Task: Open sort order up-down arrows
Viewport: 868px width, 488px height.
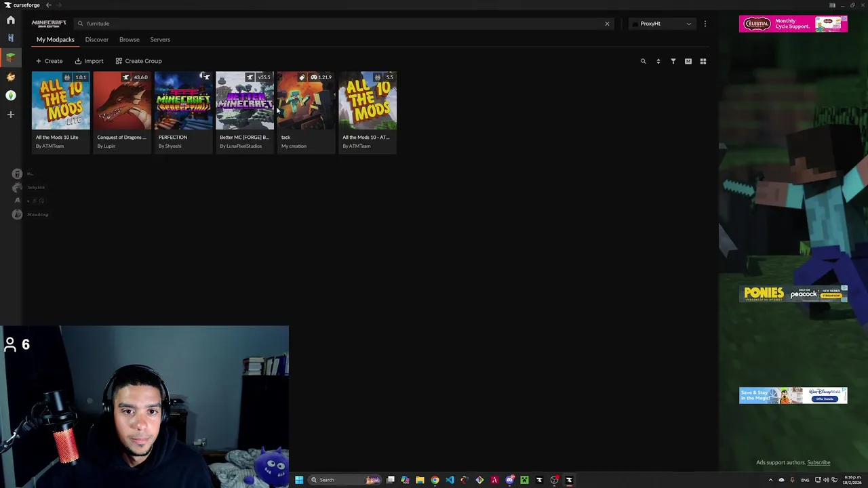Action: click(x=658, y=61)
